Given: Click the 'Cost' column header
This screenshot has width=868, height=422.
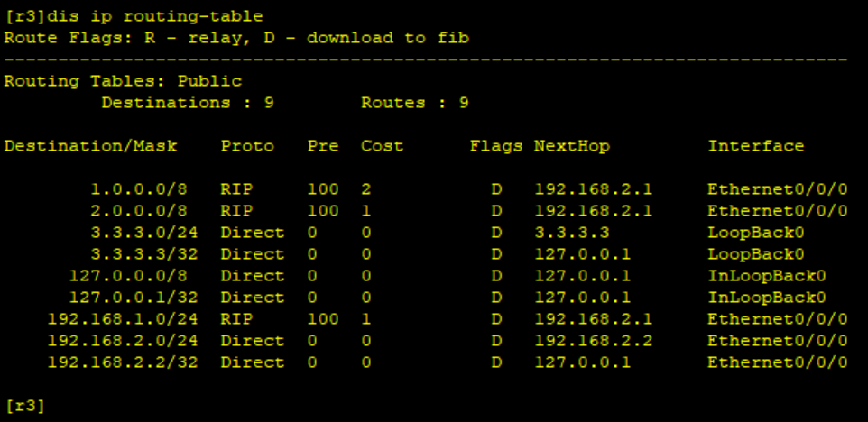Looking at the screenshot, I should coord(383,147).
